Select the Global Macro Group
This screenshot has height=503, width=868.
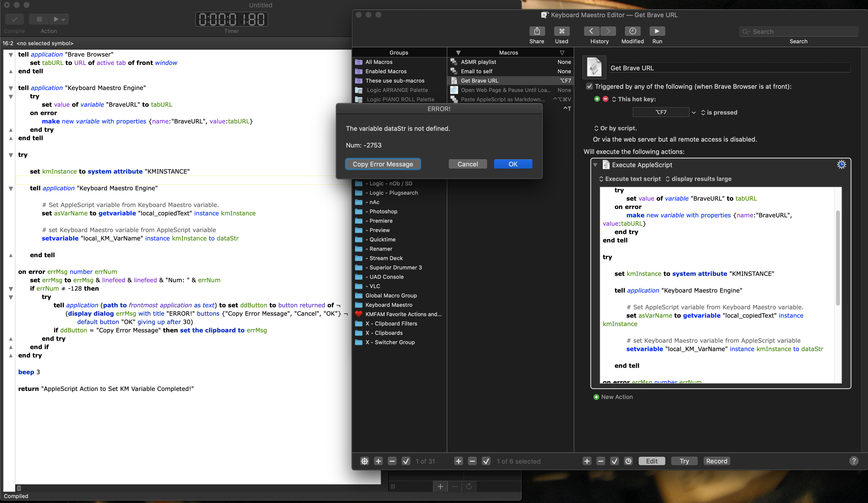pyautogui.click(x=400, y=296)
